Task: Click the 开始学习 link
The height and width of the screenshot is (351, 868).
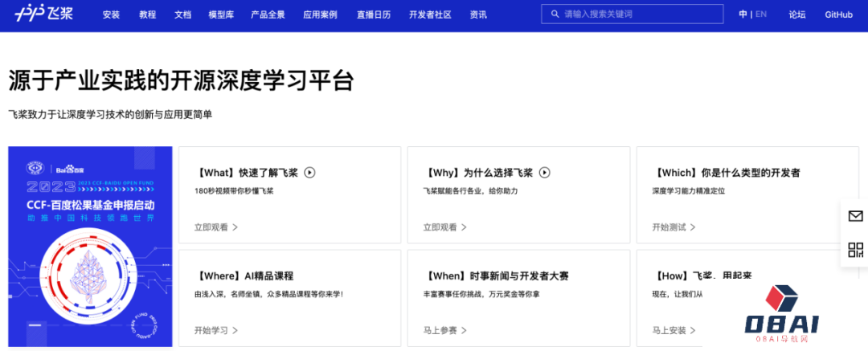Action: coord(211,330)
